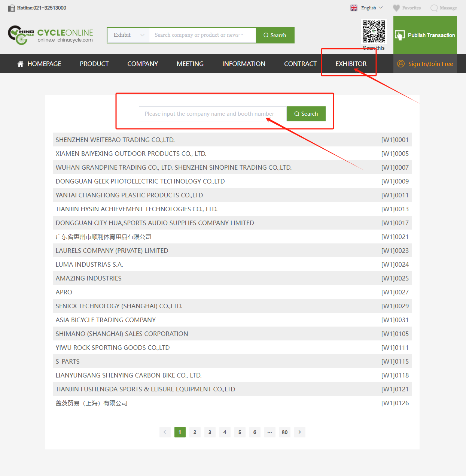Viewport: 466px width, 476px height.
Task: Open DONGGUAN GEEK PHOTOELECTRIC TECHNOLOGY row
Action: [232, 181]
